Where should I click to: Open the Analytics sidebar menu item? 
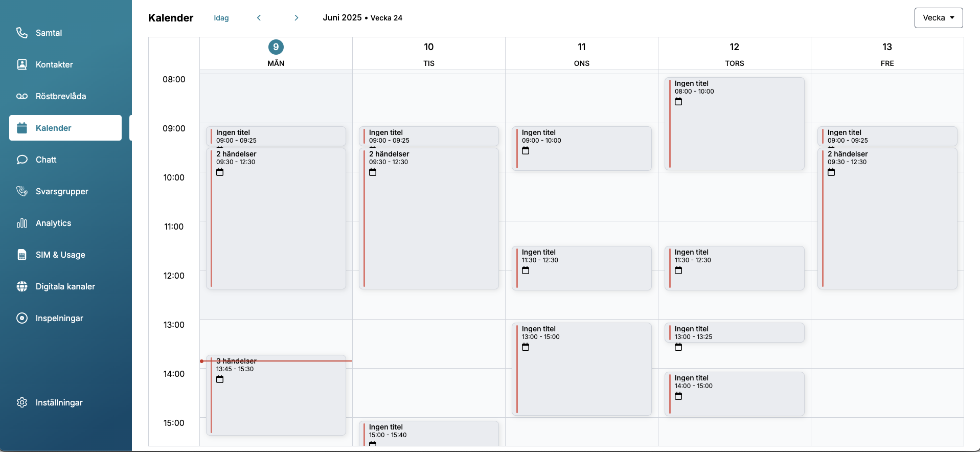pyautogui.click(x=53, y=223)
